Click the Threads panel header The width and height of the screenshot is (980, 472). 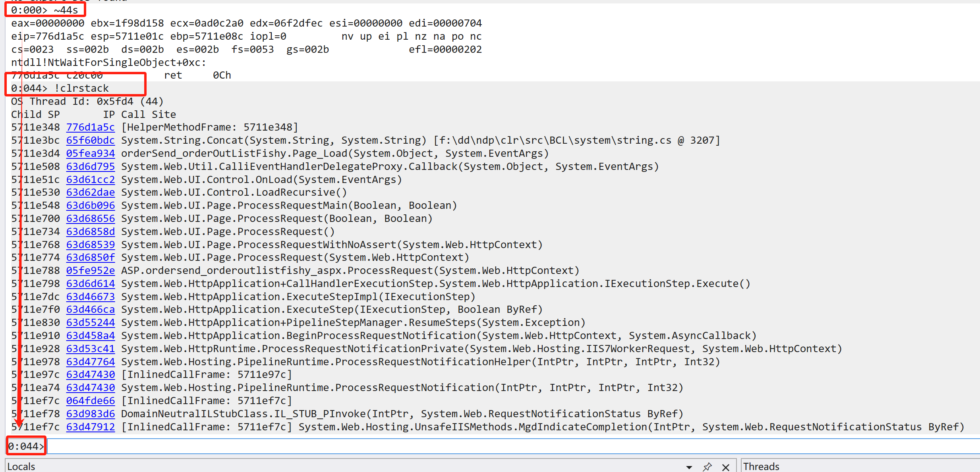pos(761,466)
